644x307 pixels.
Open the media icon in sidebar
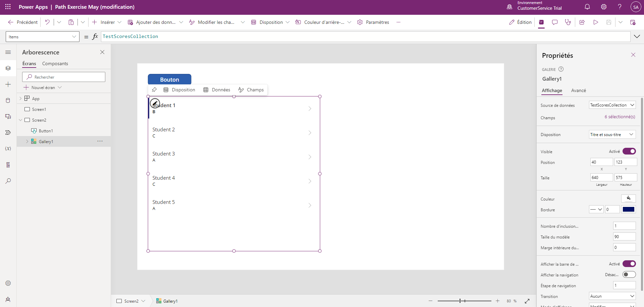8,117
